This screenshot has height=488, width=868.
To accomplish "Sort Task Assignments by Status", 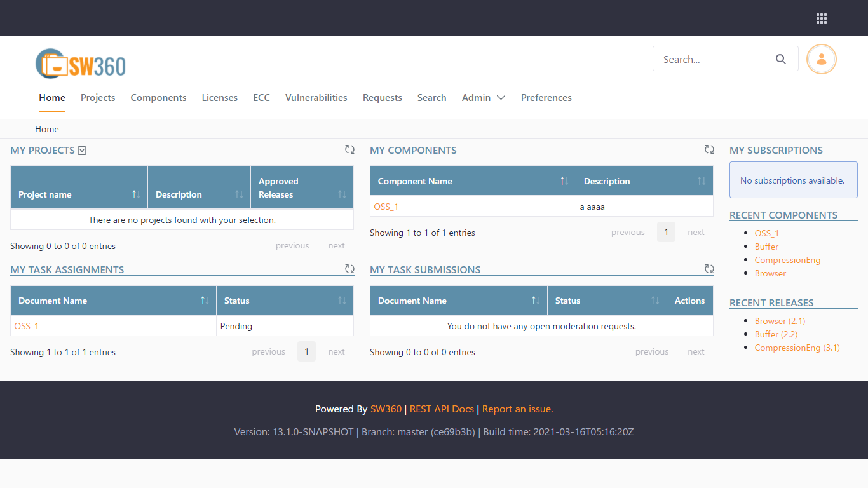I will (x=285, y=301).
